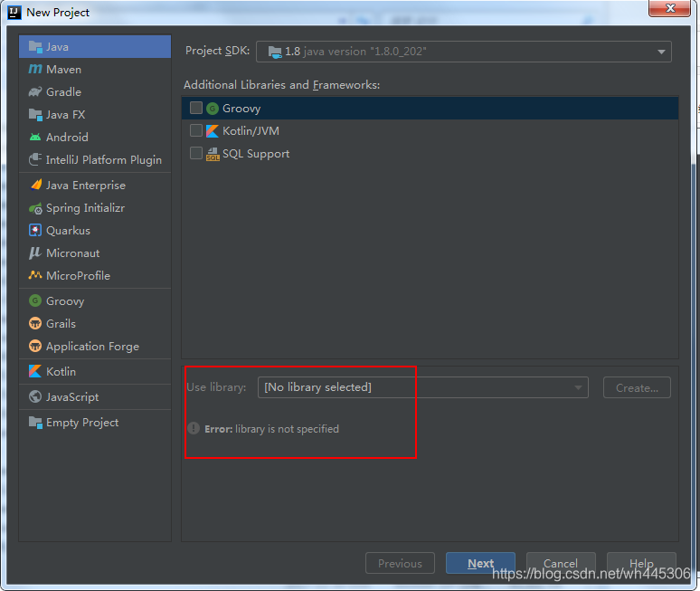Check the SQL Support checkbox

(x=196, y=153)
